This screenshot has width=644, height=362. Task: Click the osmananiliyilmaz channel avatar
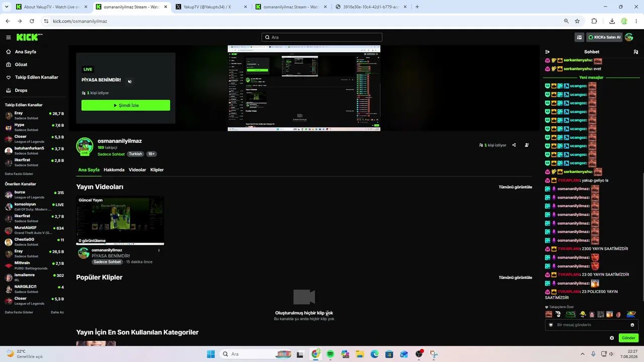click(85, 146)
